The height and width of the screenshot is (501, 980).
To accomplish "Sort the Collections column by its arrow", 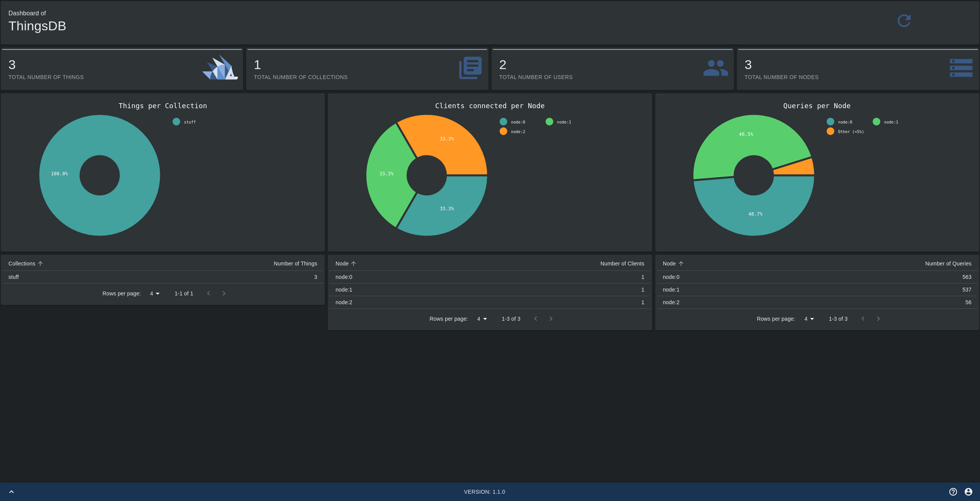I will [x=40, y=264].
